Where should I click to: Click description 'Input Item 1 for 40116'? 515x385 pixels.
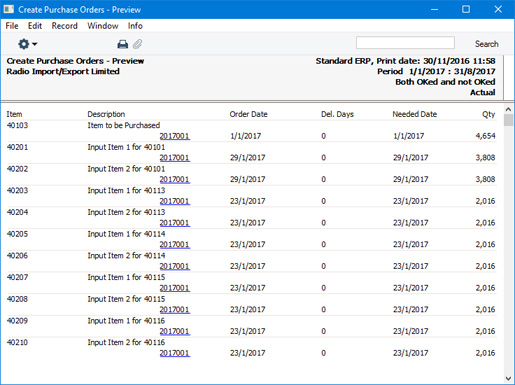[126, 320]
